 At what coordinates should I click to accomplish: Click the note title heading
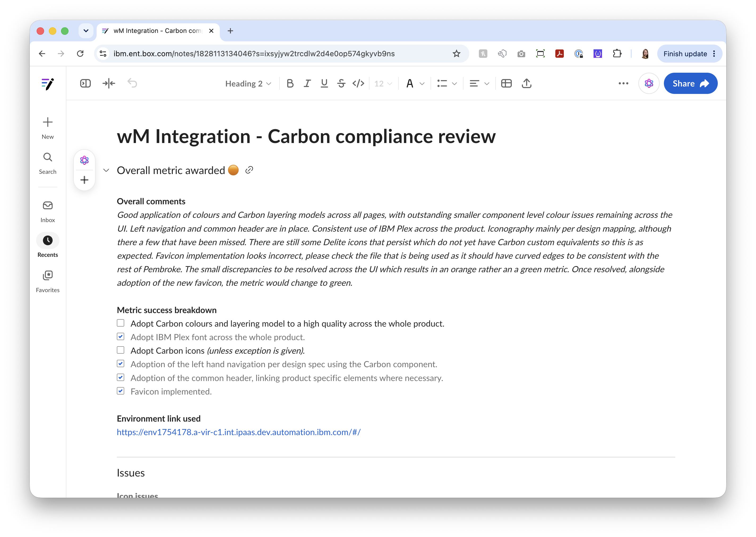pos(306,136)
